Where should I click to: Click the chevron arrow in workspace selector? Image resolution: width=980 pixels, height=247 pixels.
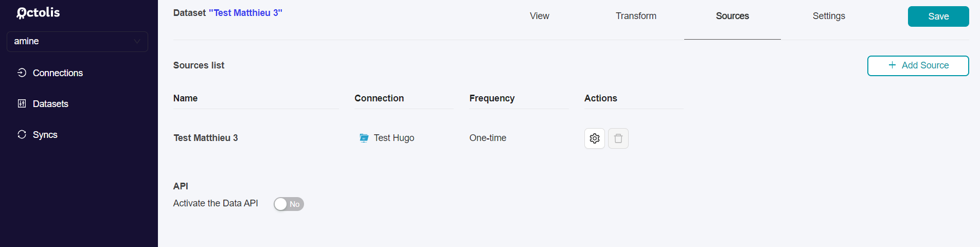point(137,41)
